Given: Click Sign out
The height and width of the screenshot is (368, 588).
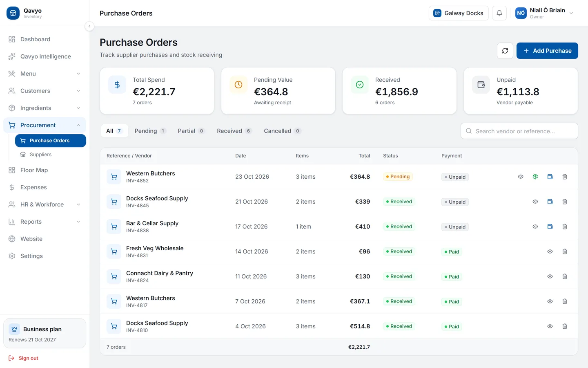Looking at the screenshot, I should [x=23, y=358].
